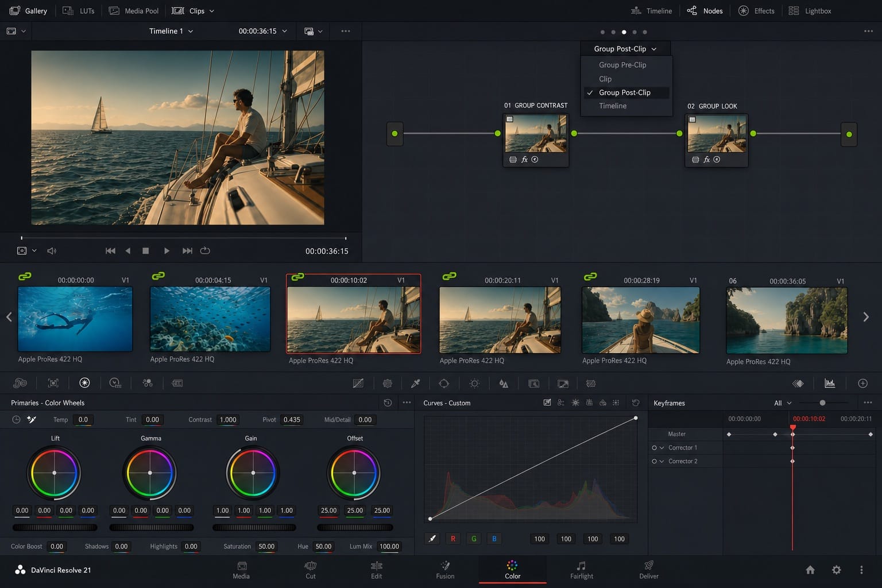The height and width of the screenshot is (588, 882).
Task: Expand the Clips dropdown arrow
Action: (x=211, y=11)
